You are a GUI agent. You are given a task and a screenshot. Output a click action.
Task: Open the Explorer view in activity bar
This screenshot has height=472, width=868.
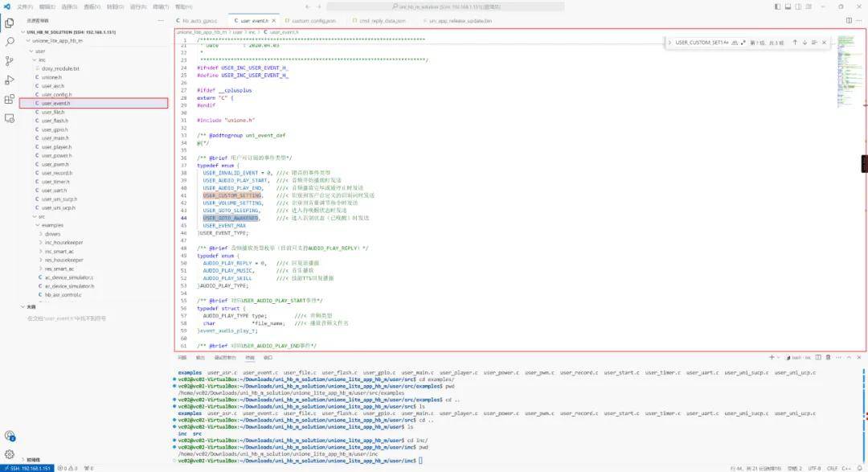10,23
